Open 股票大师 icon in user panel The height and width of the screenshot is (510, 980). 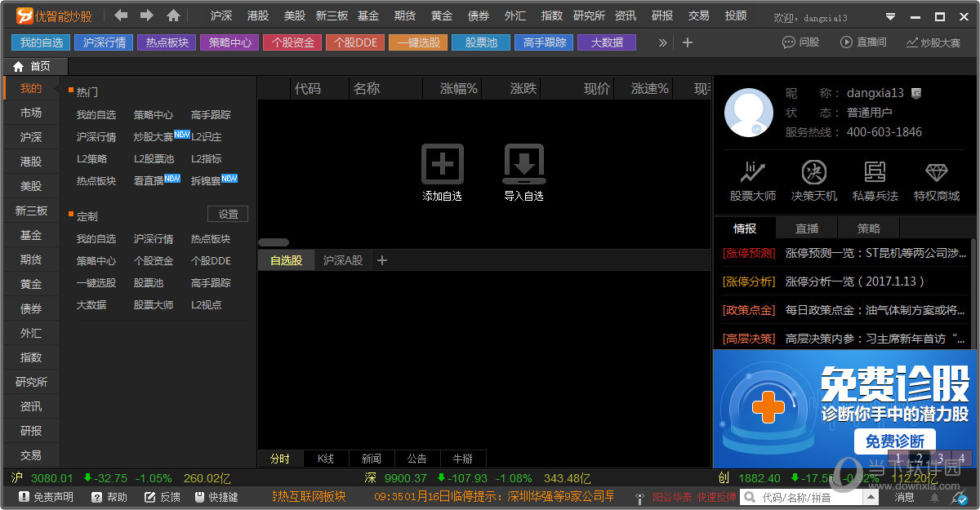[x=752, y=171]
